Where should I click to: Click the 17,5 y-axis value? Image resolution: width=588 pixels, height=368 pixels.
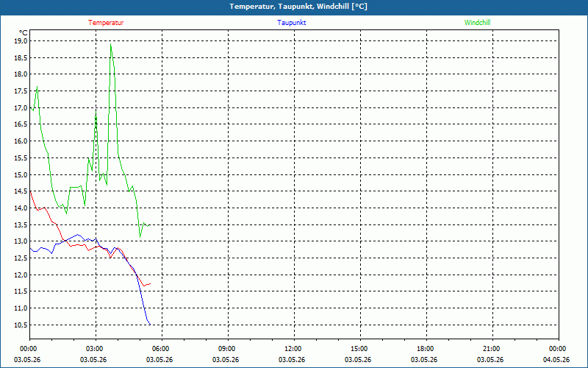pyautogui.click(x=21, y=91)
